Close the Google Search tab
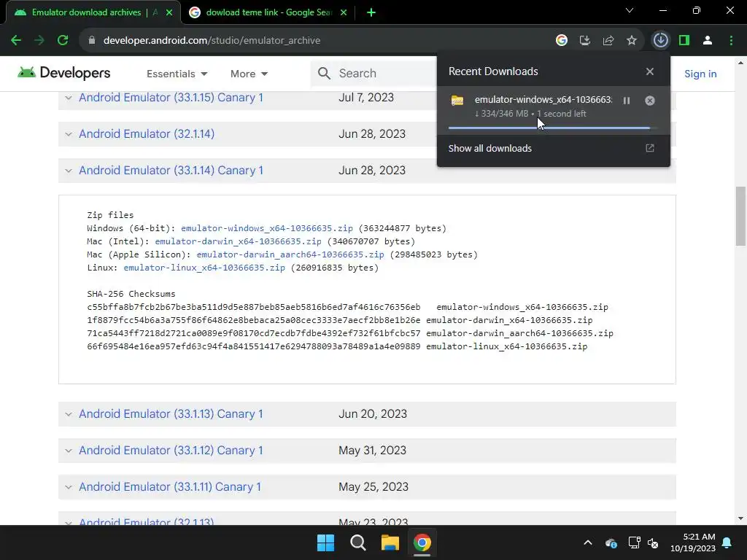This screenshot has height=560, width=747. [x=344, y=12]
